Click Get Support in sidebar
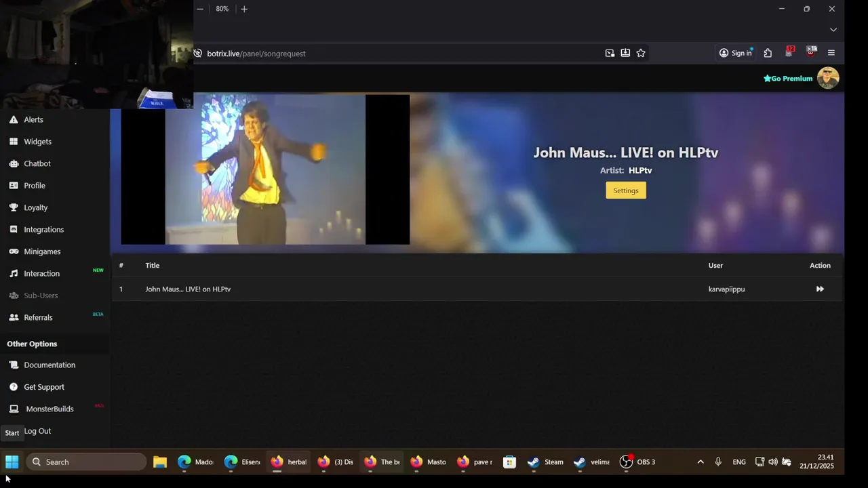 (x=44, y=387)
